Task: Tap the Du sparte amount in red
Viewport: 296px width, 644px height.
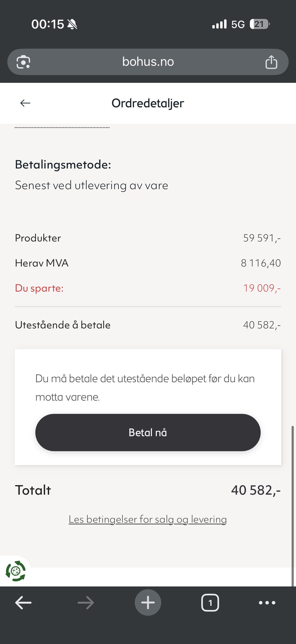Action: [262, 288]
